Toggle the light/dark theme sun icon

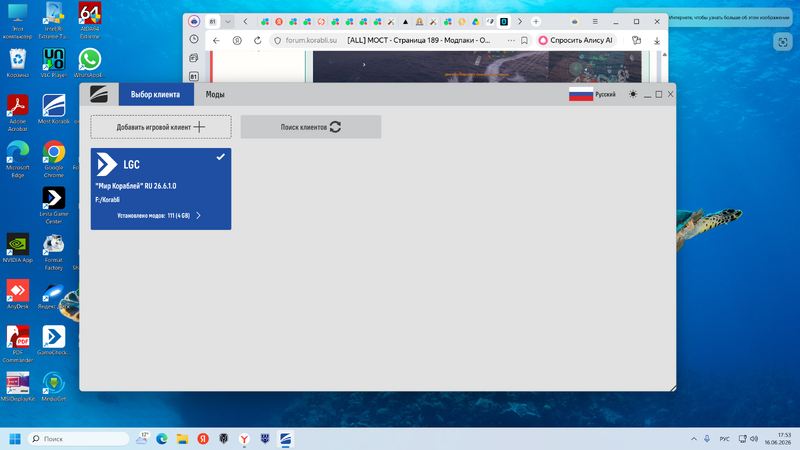[x=633, y=94]
